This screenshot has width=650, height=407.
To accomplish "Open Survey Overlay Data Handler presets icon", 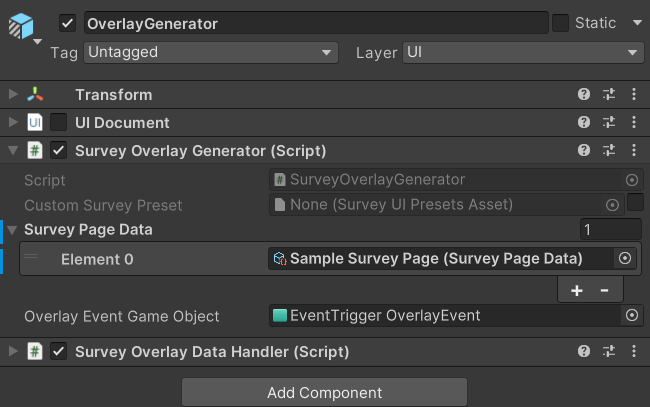I will pos(609,351).
